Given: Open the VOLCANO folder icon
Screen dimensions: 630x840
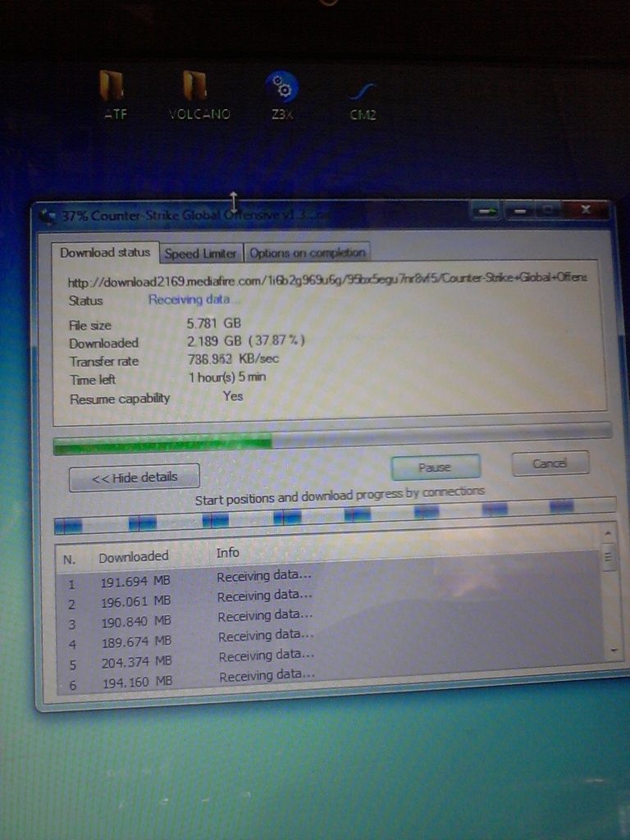Looking at the screenshot, I should [199, 95].
